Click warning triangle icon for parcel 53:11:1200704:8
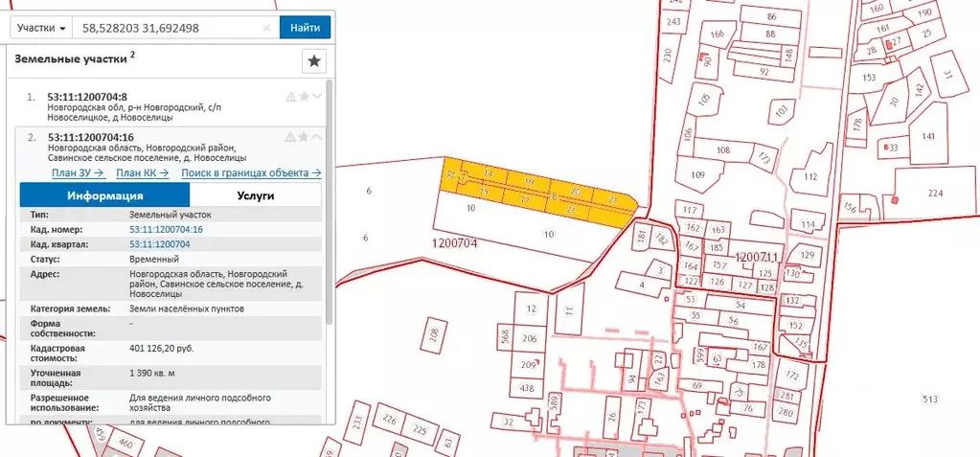Screen dimensions: 980x457 (290, 97)
